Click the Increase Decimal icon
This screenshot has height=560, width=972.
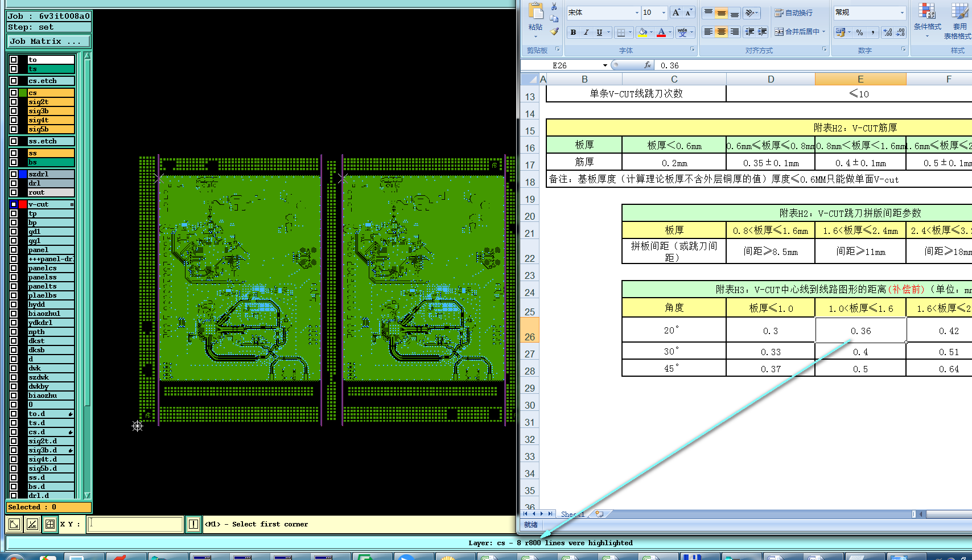[x=888, y=32]
